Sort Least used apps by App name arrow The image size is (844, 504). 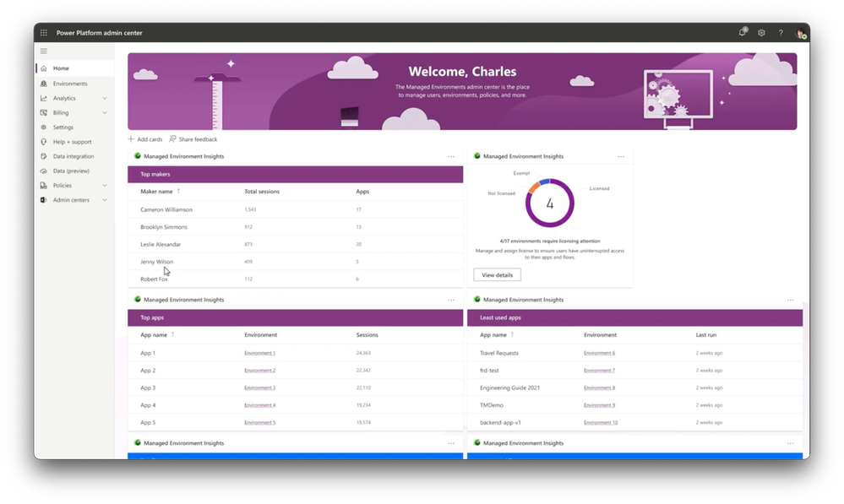(512, 334)
